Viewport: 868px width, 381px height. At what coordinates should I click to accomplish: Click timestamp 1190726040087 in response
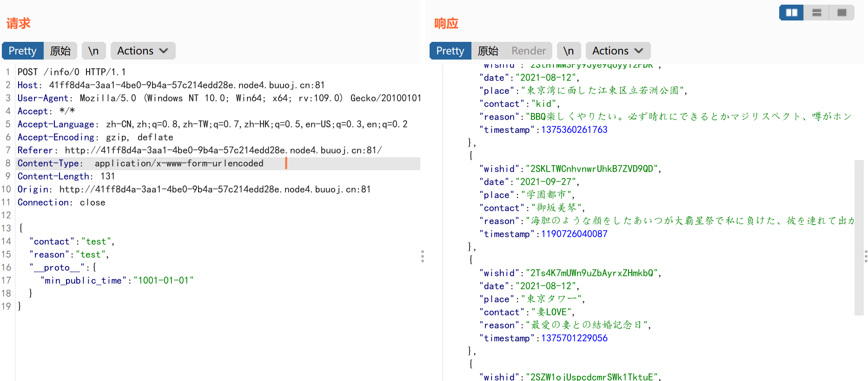click(x=574, y=234)
